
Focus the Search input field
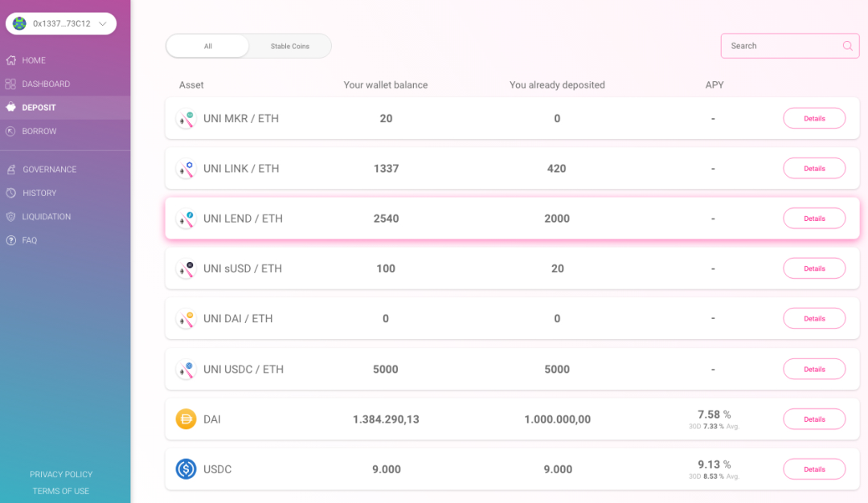coord(780,46)
